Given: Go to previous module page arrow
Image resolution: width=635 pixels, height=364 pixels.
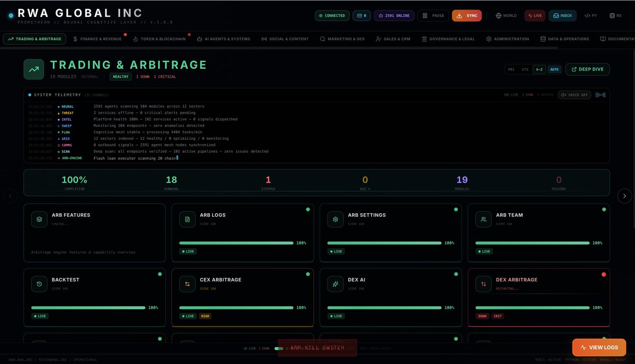Looking at the screenshot, I should pyautogui.click(x=10, y=196).
